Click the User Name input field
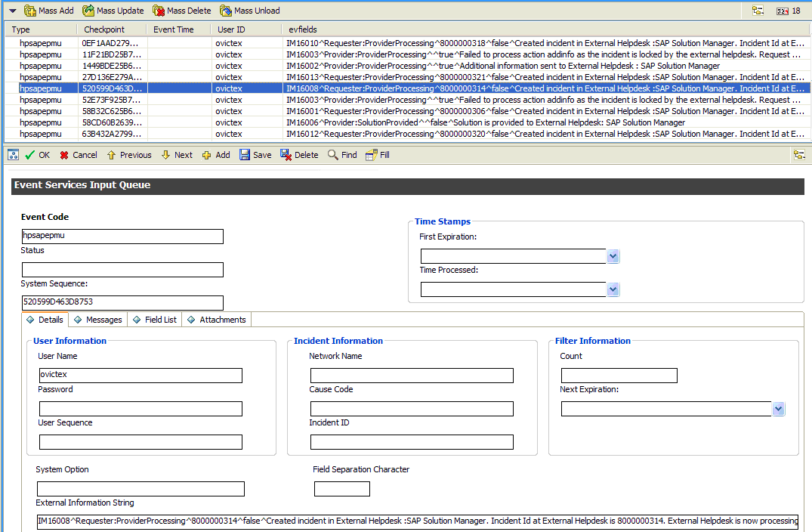The width and height of the screenshot is (812, 532). coord(140,376)
